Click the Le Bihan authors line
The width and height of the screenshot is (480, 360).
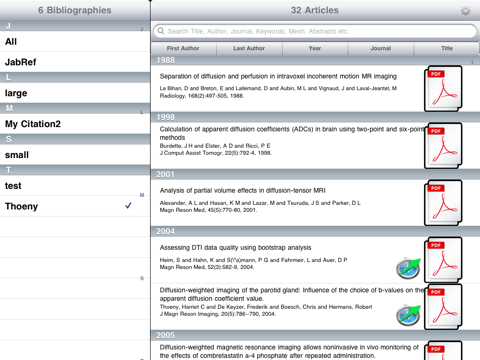278,88
